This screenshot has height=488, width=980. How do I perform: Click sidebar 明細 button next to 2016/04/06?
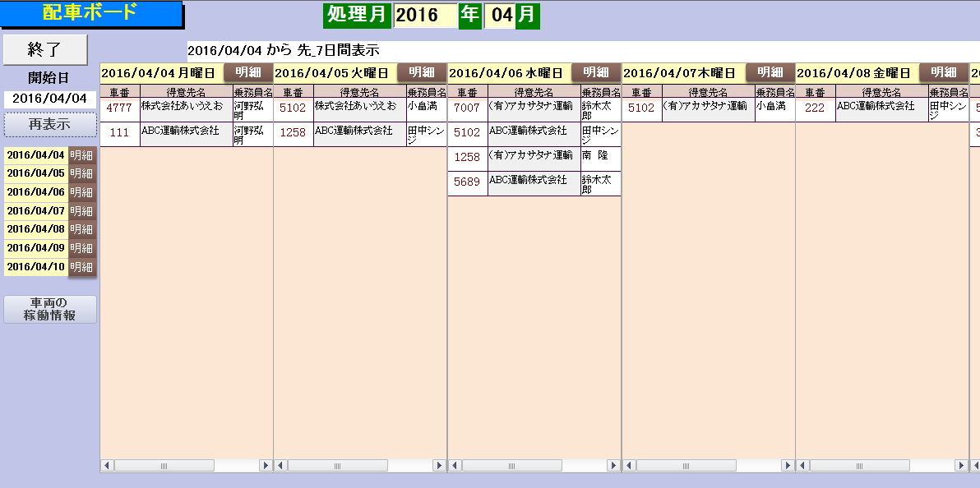(82, 192)
